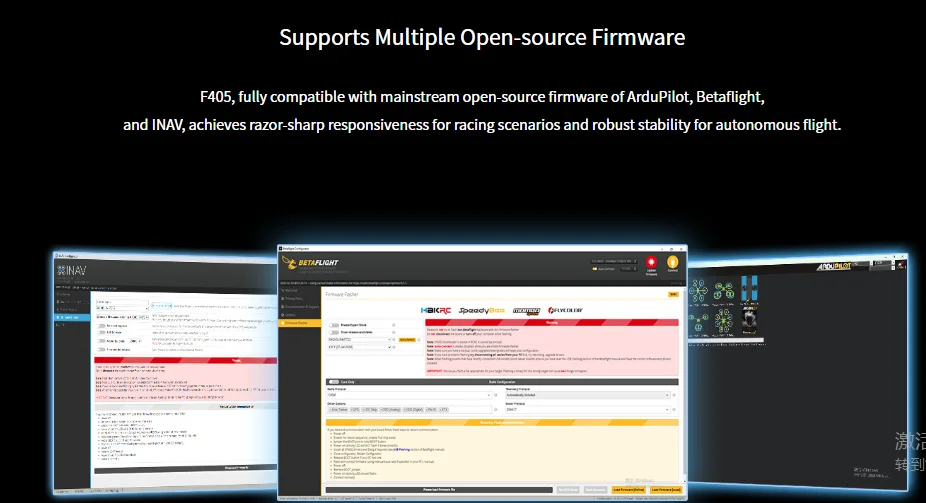Click the yellow Connect icon in Betaflight
The image size is (926, 503).
pos(673,262)
